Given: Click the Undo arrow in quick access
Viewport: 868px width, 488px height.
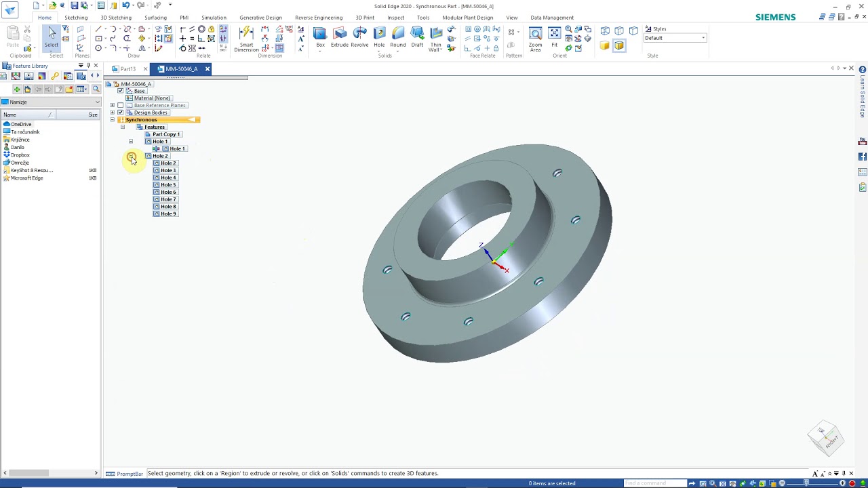Looking at the screenshot, I should coord(125,5).
